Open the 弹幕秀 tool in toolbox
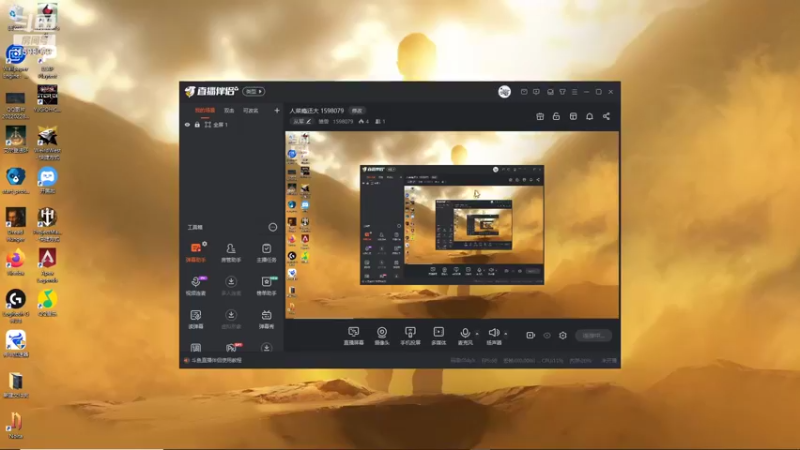The height and width of the screenshot is (450, 800). tap(266, 319)
